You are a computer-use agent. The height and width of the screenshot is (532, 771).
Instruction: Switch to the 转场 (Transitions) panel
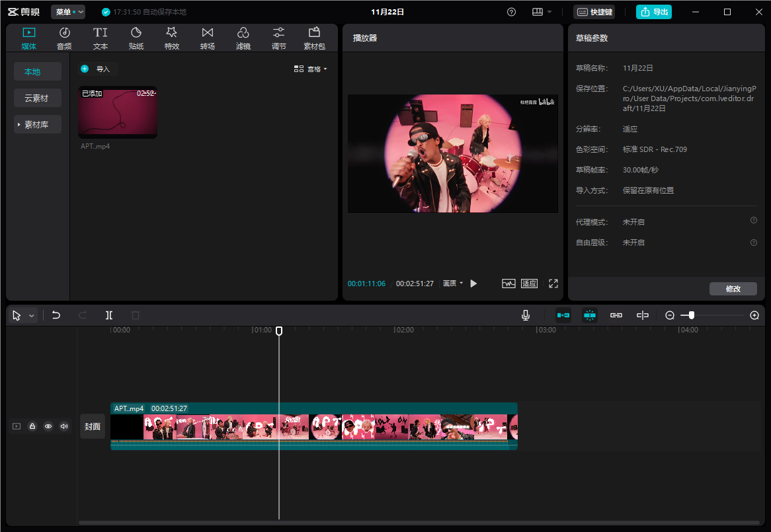click(x=207, y=37)
